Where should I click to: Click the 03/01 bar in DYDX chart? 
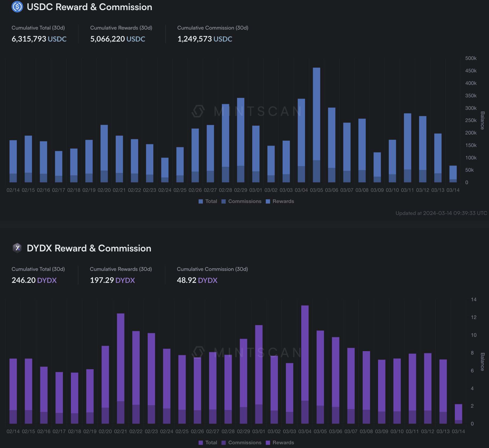259,374
